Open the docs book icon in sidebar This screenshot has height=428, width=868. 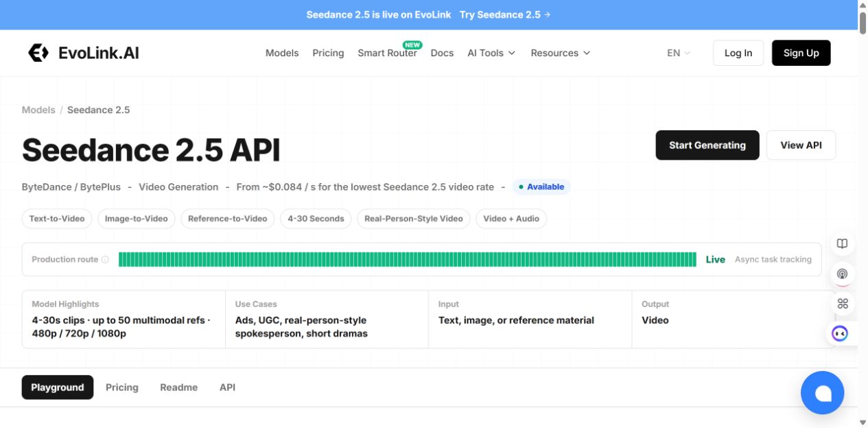(x=843, y=243)
